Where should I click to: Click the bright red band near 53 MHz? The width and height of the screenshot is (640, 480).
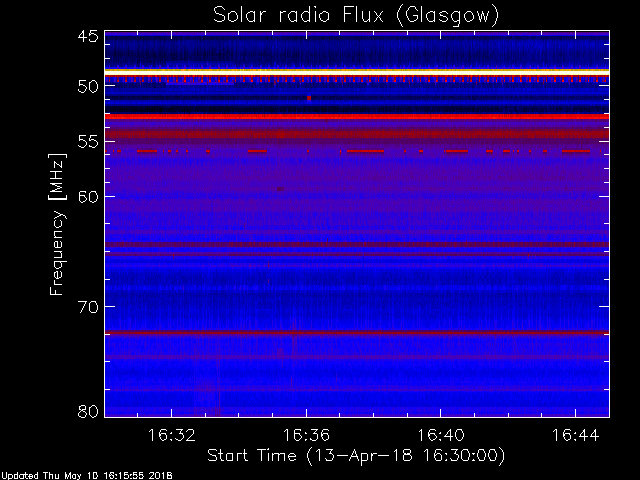[357, 117]
